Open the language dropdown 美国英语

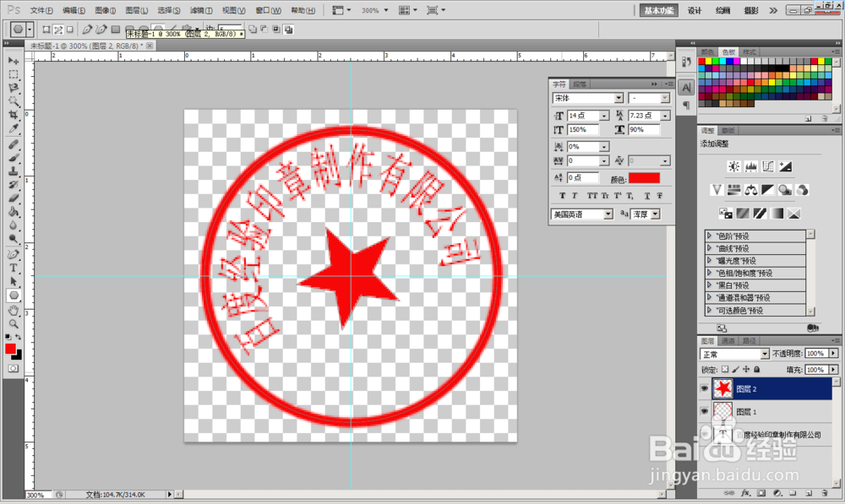tap(608, 214)
